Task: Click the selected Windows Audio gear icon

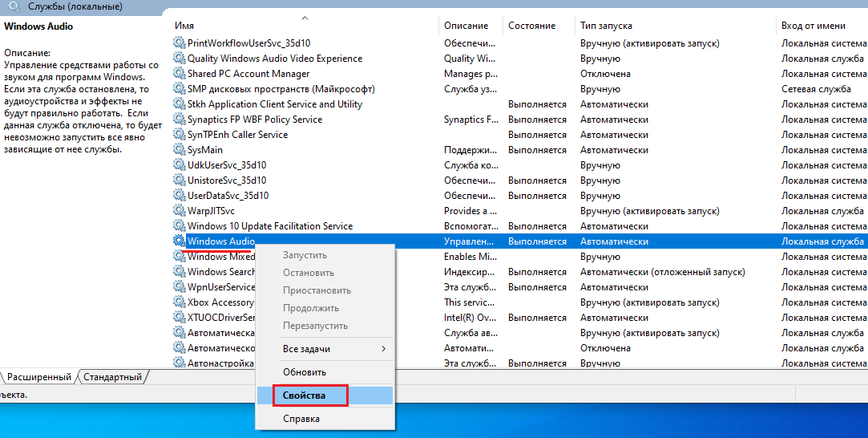Action: tap(179, 241)
